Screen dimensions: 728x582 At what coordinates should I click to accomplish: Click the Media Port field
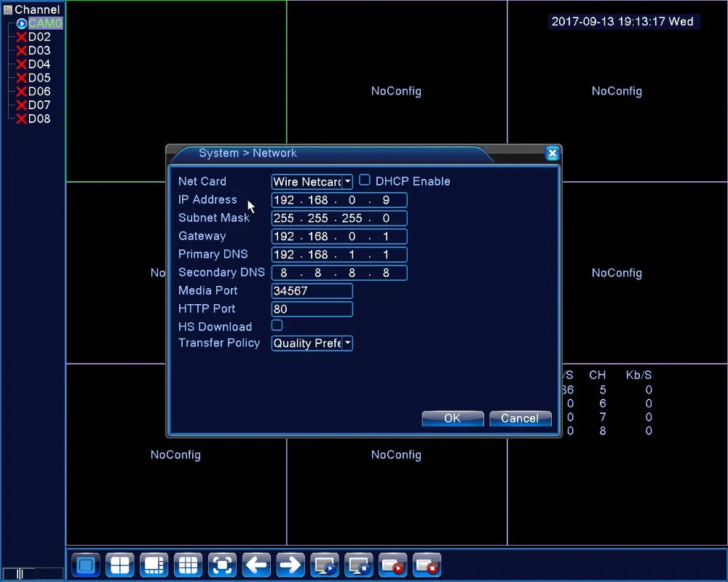[x=312, y=291]
